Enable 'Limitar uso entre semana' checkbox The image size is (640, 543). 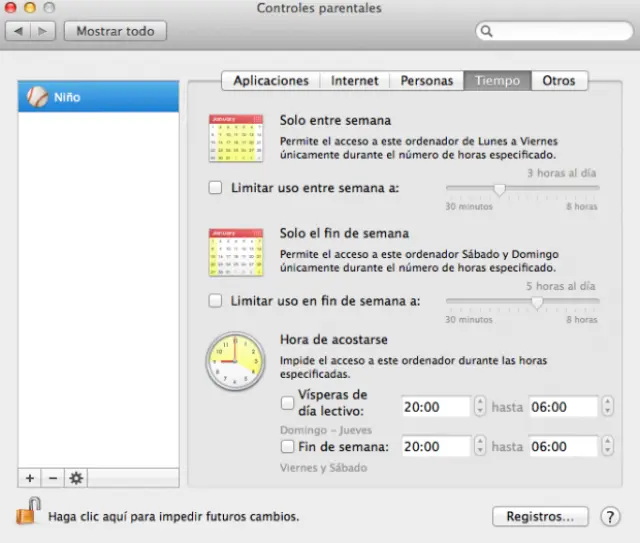click(215, 187)
